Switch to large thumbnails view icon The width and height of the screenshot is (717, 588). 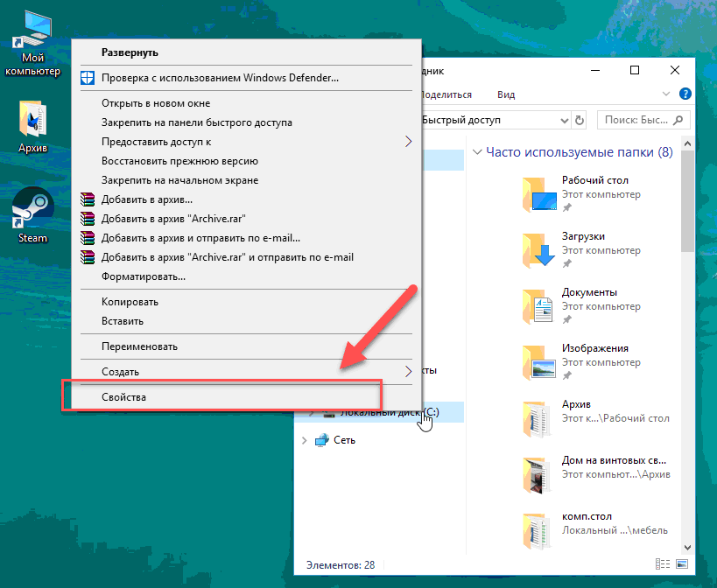(x=682, y=564)
